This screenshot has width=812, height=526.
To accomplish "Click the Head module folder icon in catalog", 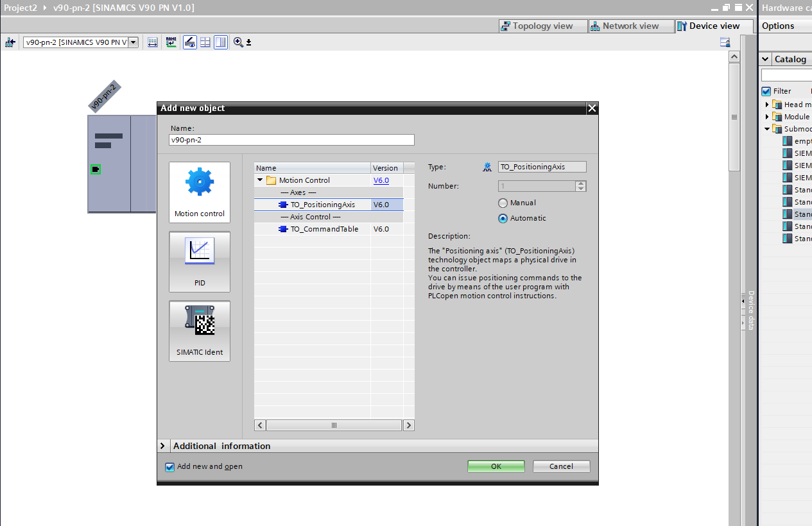I will [x=777, y=105].
